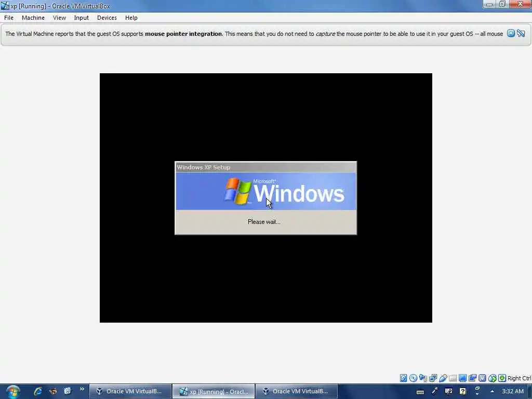532x399 pixels.
Task: Close the VirtualBox window
Action: click(521, 4)
